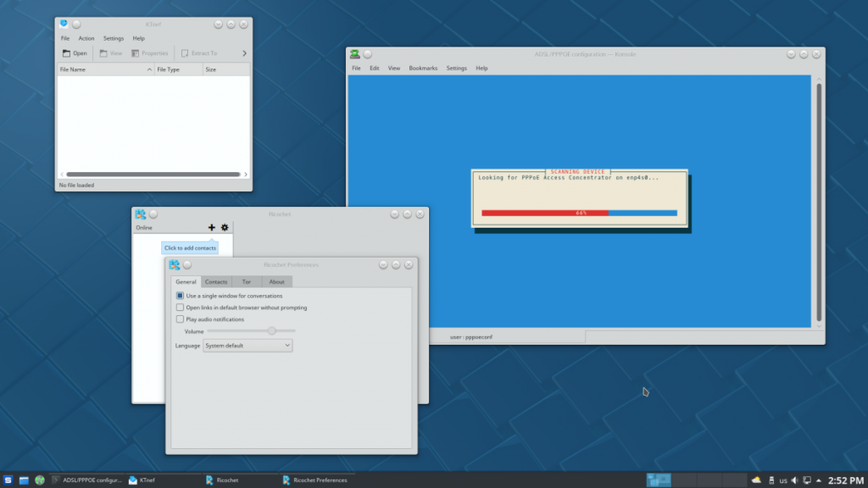Open the Bookmarks menu in Konsole

(423, 68)
